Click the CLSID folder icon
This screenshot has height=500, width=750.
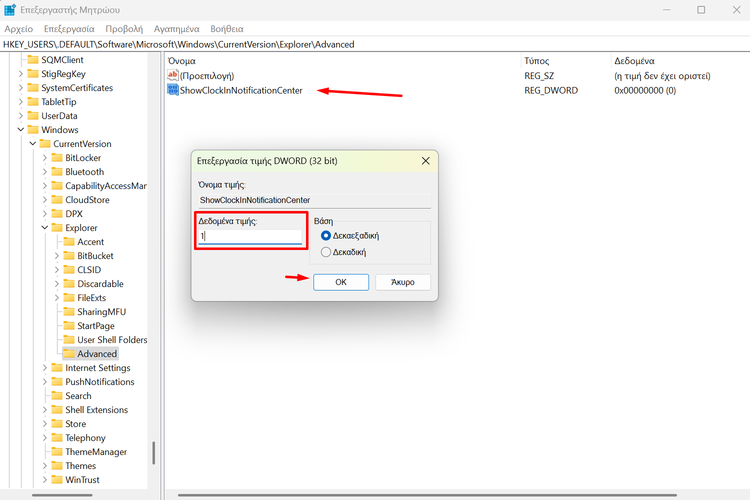click(x=69, y=269)
